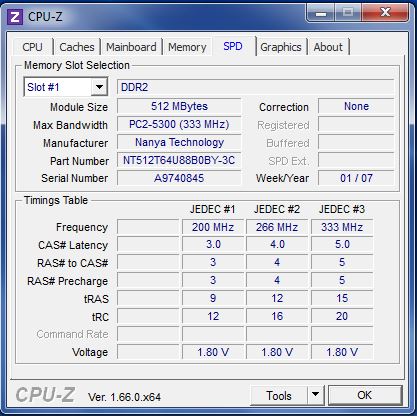Viewport: 417px width, 416px height.
Task: Click the JEDEC #2 column header
Action: click(x=277, y=209)
